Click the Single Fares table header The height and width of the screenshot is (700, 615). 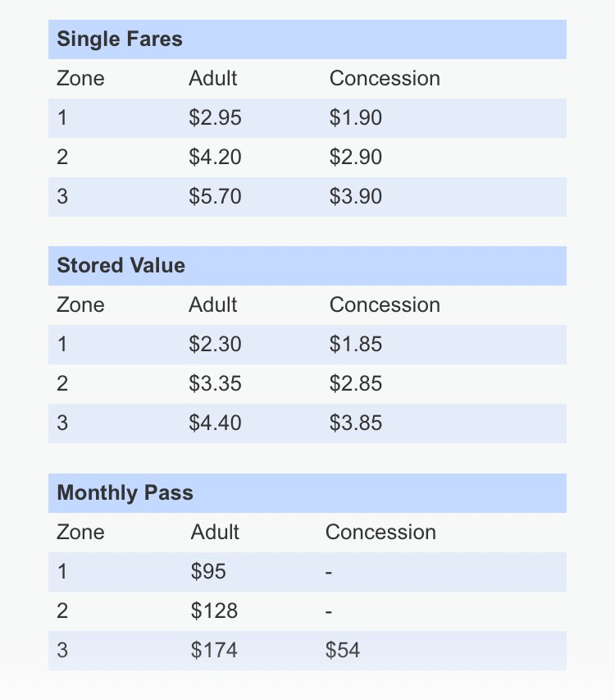[120, 39]
